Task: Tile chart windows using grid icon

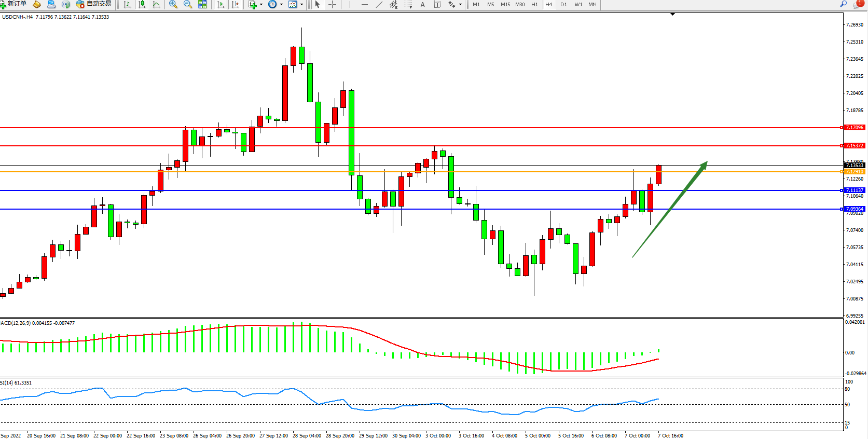Action: 202,4
